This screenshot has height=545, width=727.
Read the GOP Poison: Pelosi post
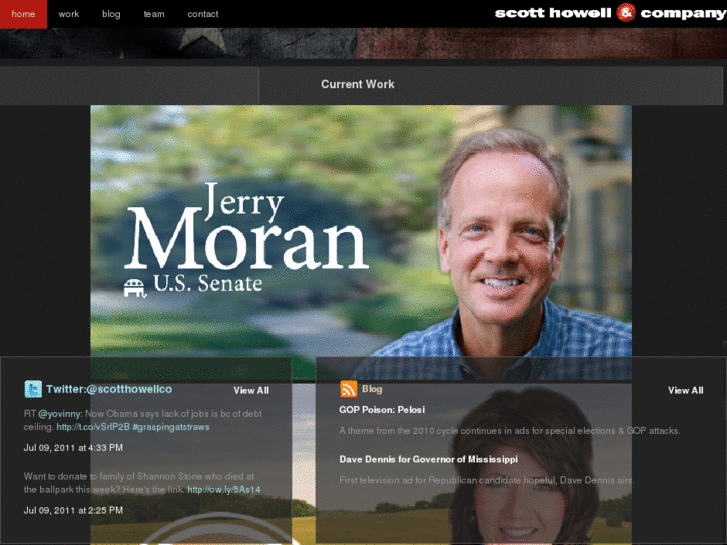click(382, 410)
